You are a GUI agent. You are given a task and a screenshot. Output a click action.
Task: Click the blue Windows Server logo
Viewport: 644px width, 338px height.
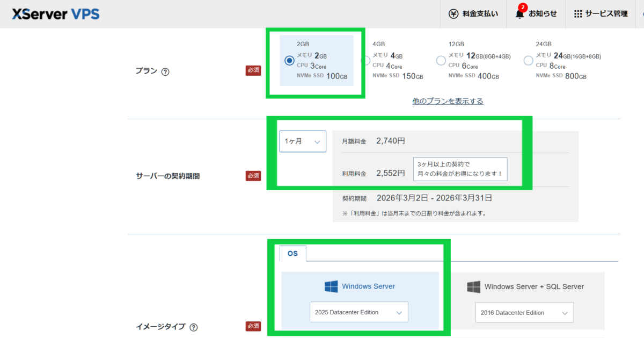(331, 286)
